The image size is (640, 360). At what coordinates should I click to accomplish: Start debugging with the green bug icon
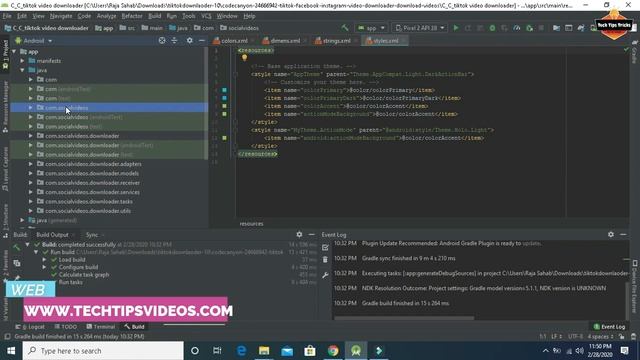point(492,28)
